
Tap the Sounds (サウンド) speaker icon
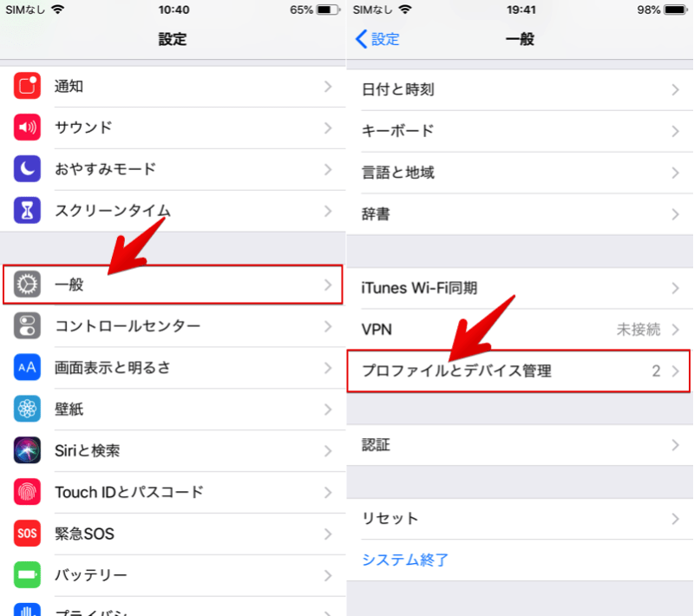[26, 128]
